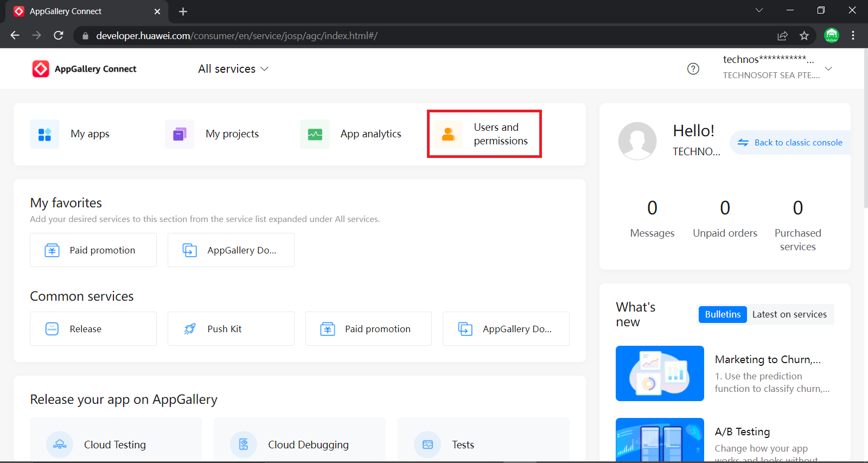Click the AppGallery Connect logo
868x463 pixels.
click(x=84, y=69)
